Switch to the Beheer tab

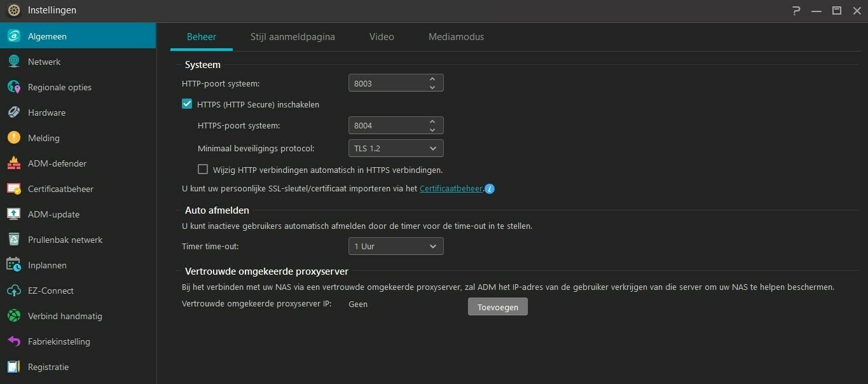click(202, 37)
